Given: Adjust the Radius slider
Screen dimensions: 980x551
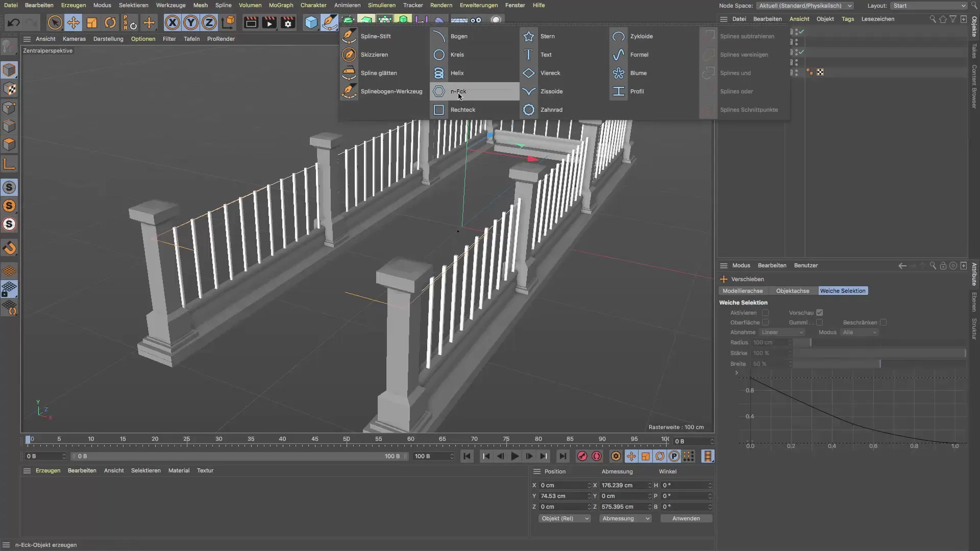Looking at the screenshot, I should 879,342.
